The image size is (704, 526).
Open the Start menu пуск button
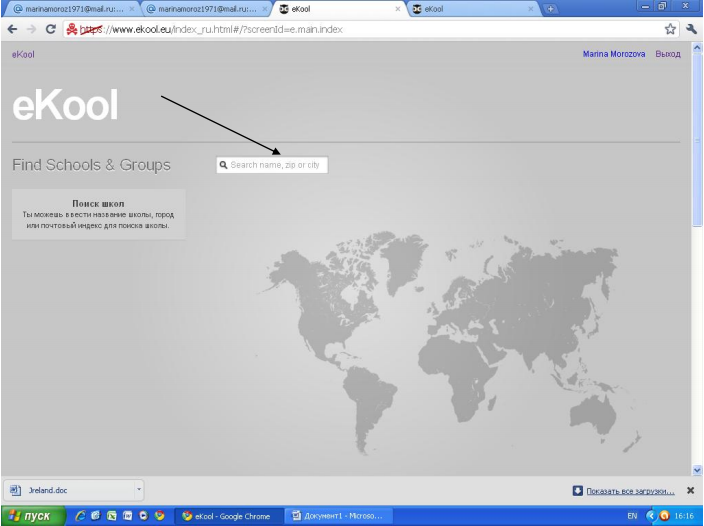pyautogui.click(x=34, y=516)
